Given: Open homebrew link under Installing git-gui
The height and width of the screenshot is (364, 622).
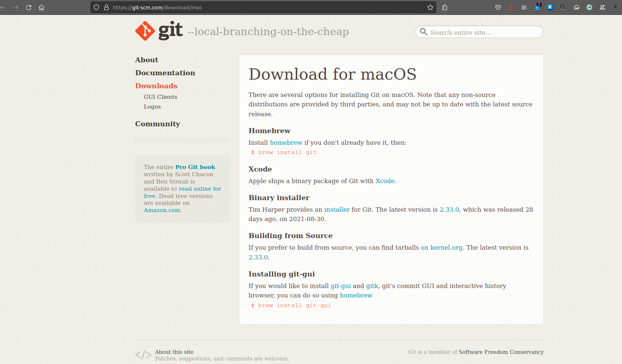Looking at the screenshot, I should click(x=356, y=295).
